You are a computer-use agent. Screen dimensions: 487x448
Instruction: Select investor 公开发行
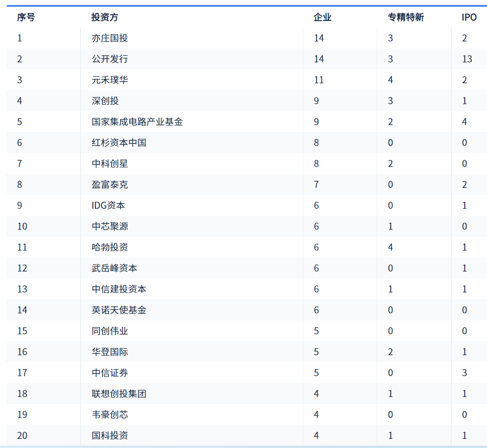point(110,59)
